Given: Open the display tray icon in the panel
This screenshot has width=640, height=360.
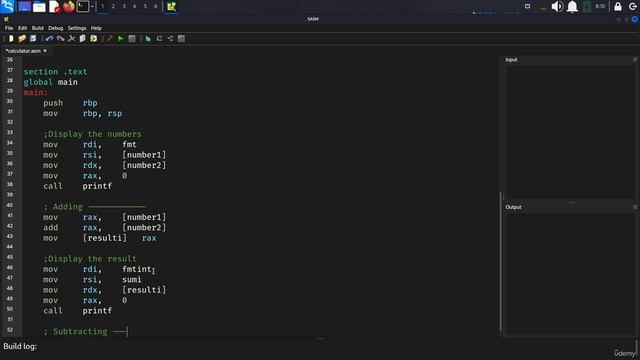Looking at the screenshot, I should pos(527,6).
